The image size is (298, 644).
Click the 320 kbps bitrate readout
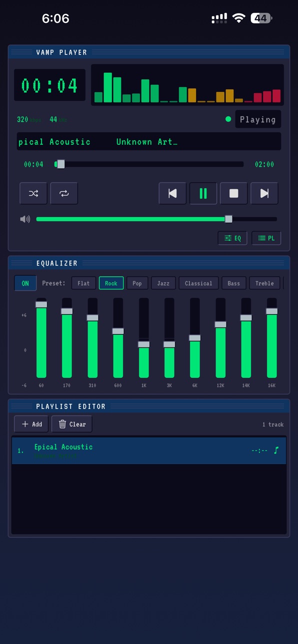[x=29, y=119]
